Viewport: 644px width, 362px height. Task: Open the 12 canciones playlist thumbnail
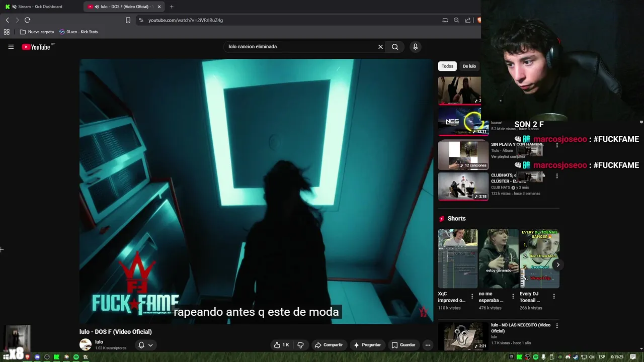click(x=463, y=155)
